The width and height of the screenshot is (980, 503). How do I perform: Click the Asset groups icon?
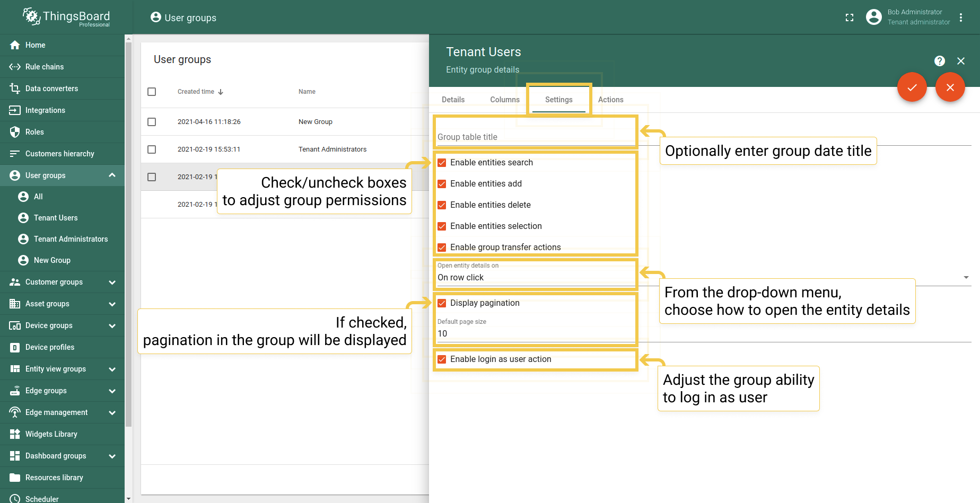click(x=15, y=304)
